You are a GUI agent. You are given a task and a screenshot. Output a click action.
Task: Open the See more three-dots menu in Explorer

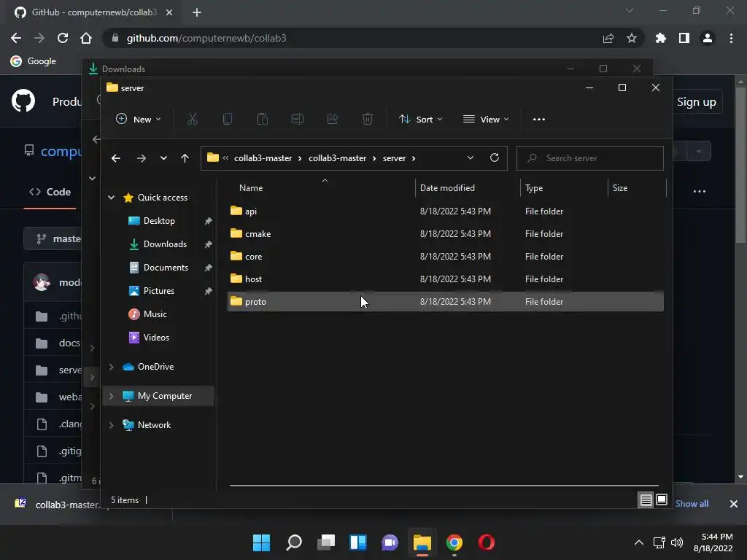tap(539, 119)
